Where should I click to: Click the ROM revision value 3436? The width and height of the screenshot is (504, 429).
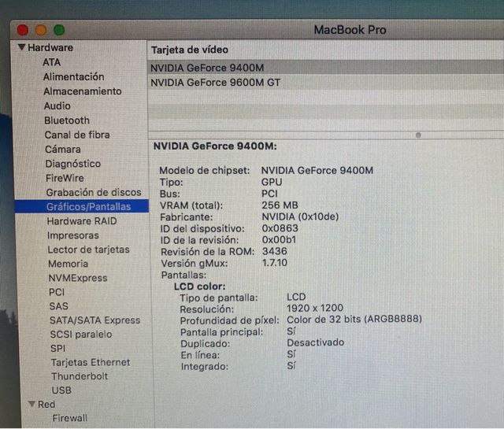275,251
